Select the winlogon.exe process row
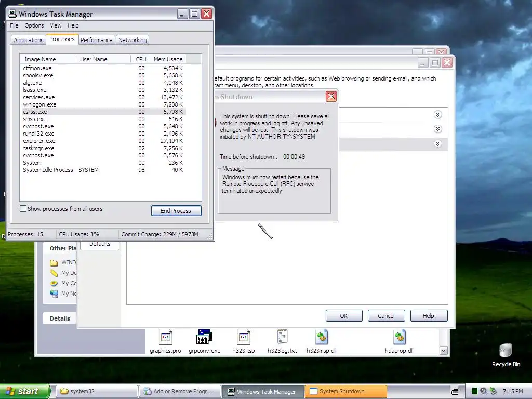 [103, 104]
